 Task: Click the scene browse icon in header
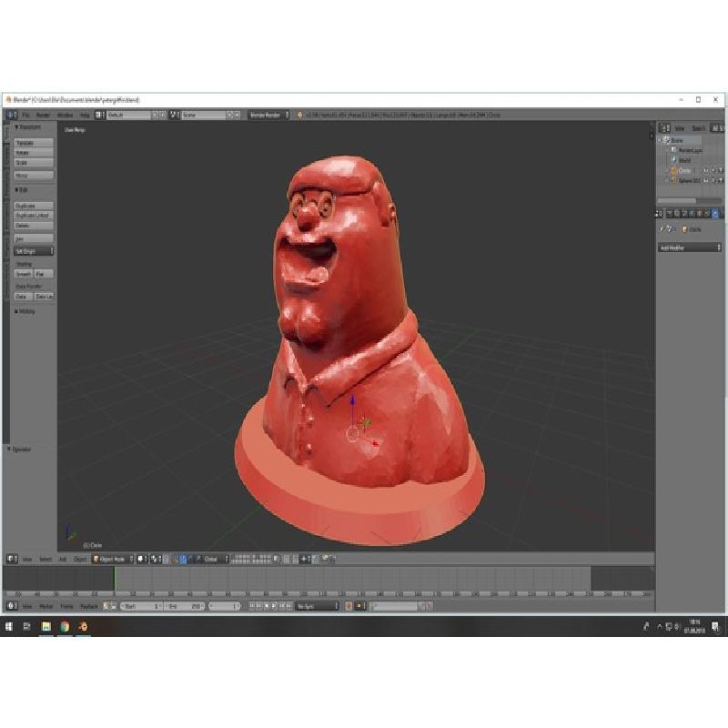(174, 115)
